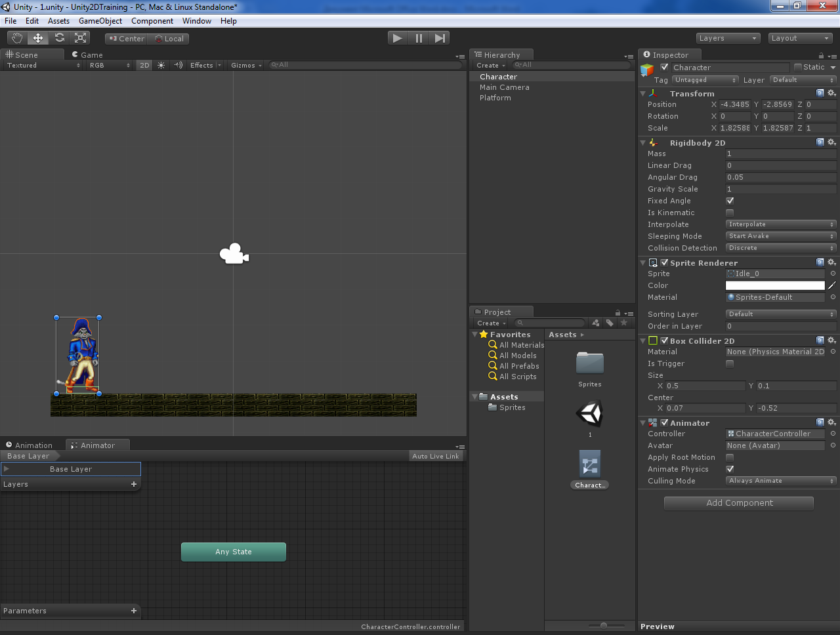Open the Sprite Renderer white color swatch
Viewport: 840px width, 635px height.
[775, 285]
